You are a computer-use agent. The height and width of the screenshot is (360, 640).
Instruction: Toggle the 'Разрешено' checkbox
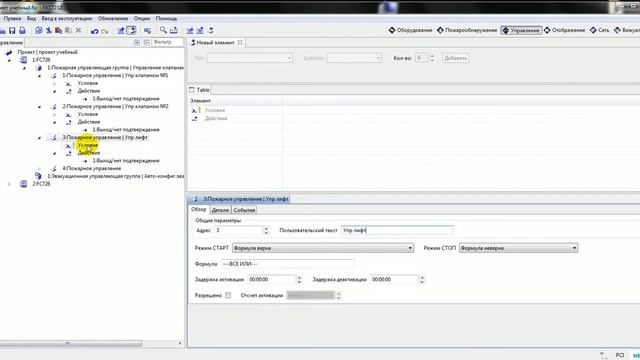228,295
